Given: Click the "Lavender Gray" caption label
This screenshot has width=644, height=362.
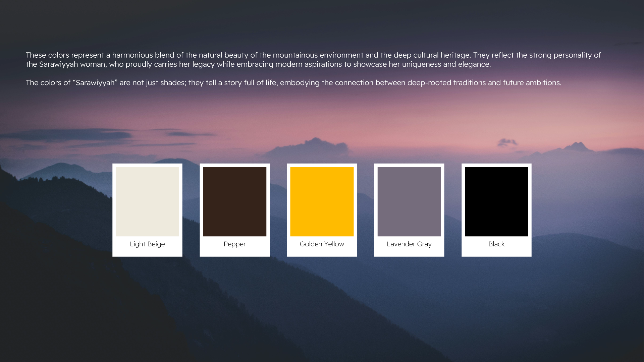Looking at the screenshot, I should pyautogui.click(x=409, y=244).
